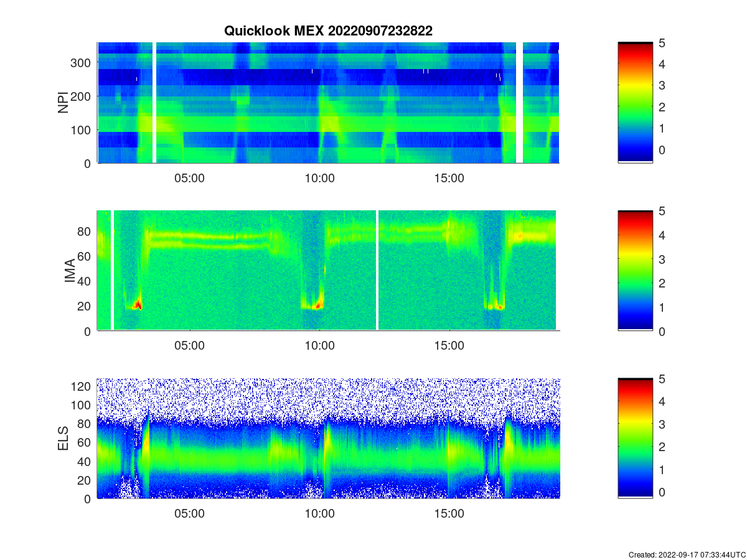Click the red IMA hotspot near 10:00

pyautogui.click(x=319, y=306)
